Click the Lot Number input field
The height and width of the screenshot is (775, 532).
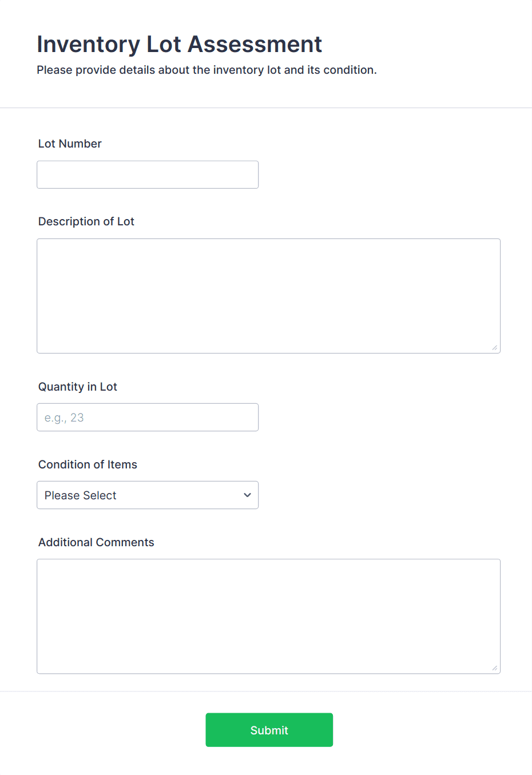pos(148,174)
